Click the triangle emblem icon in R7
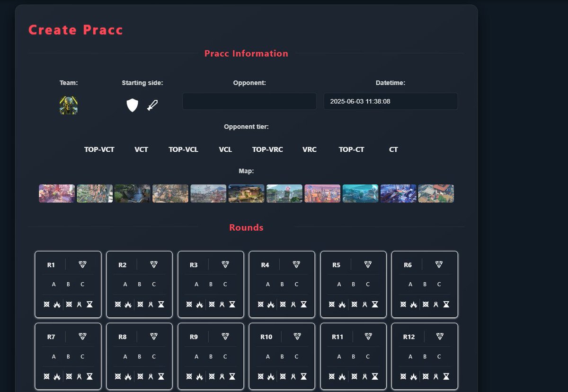The image size is (568, 392). pyautogui.click(x=82, y=336)
